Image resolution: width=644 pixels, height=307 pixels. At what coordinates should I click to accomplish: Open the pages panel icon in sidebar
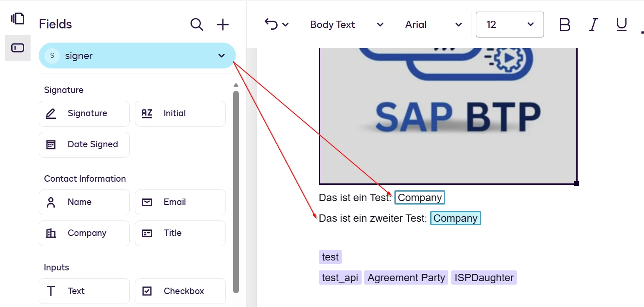(x=18, y=19)
